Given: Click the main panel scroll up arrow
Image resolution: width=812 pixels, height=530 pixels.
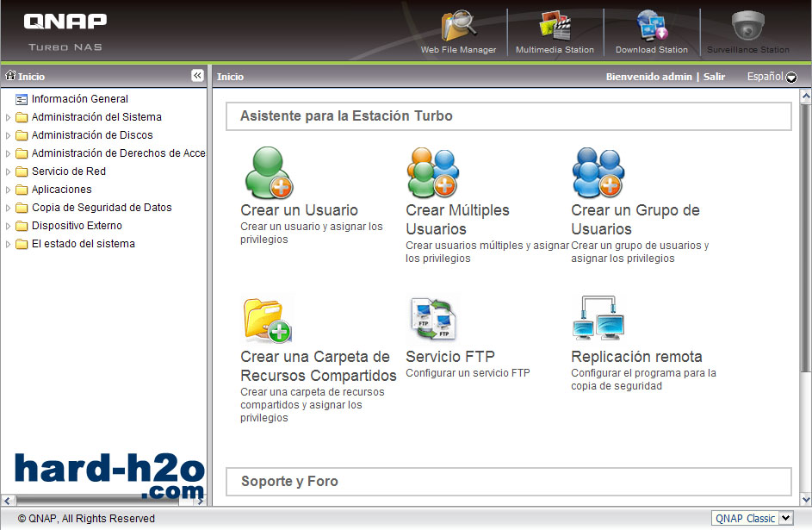Looking at the screenshot, I should pos(806,96).
